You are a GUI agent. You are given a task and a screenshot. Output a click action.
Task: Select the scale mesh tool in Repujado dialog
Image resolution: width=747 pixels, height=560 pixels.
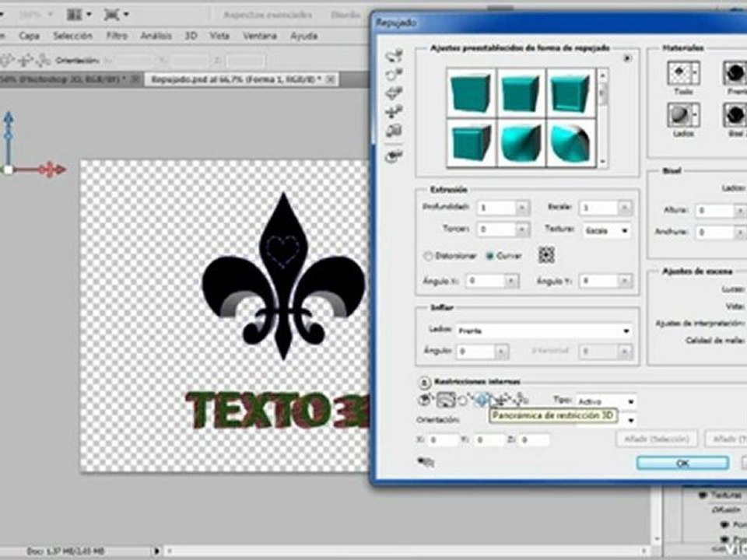(x=394, y=131)
